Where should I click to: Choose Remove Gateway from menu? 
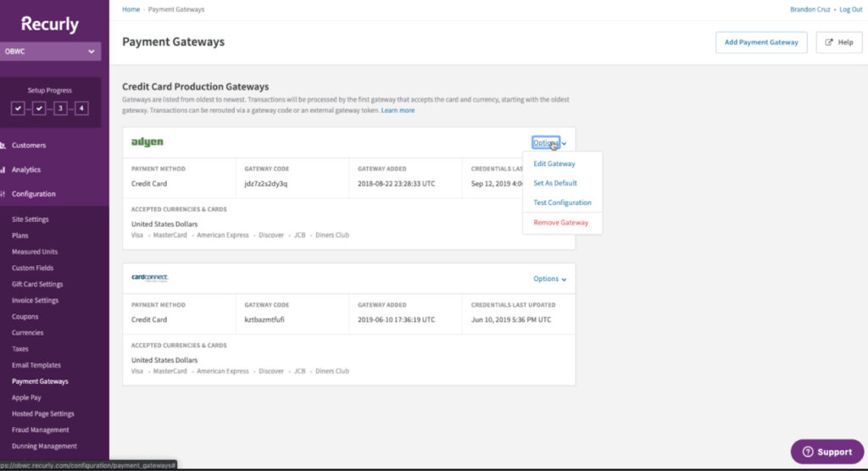561,223
